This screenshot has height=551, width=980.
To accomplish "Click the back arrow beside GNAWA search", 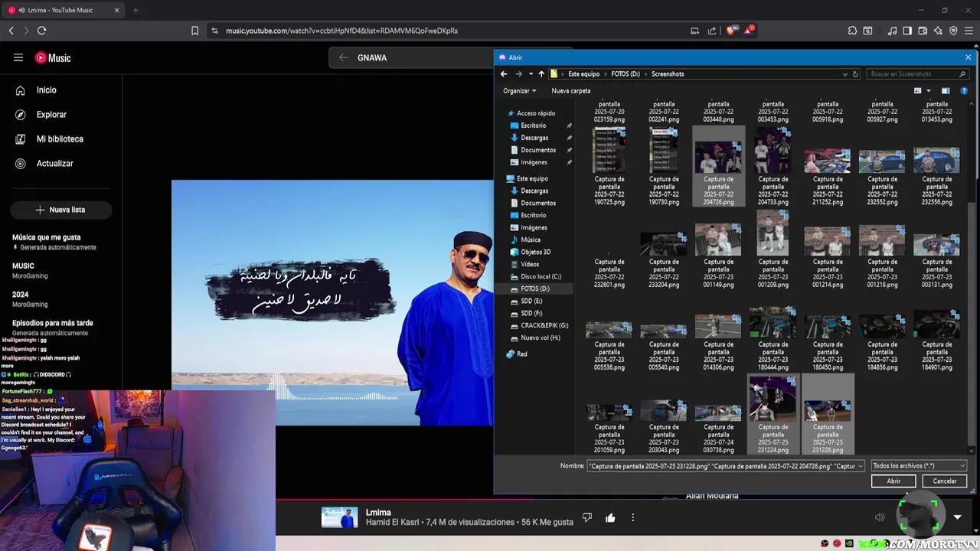I will [x=344, y=57].
